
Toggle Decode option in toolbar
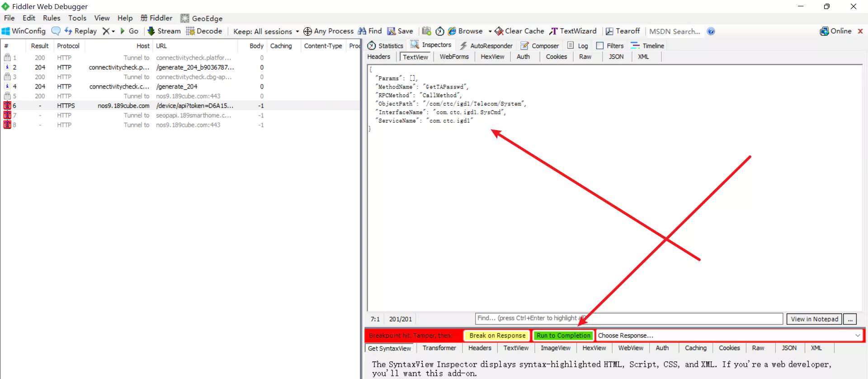(204, 31)
